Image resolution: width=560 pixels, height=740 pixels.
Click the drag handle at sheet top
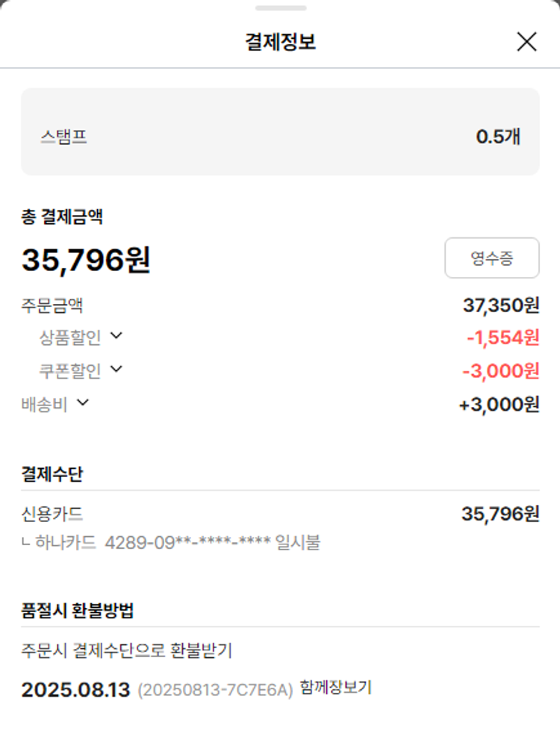[280, 8]
